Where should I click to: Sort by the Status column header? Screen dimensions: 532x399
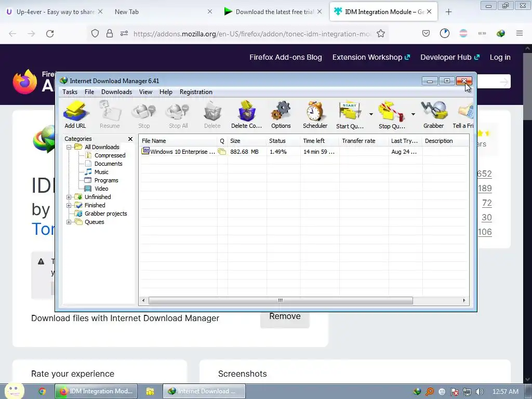click(283, 141)
